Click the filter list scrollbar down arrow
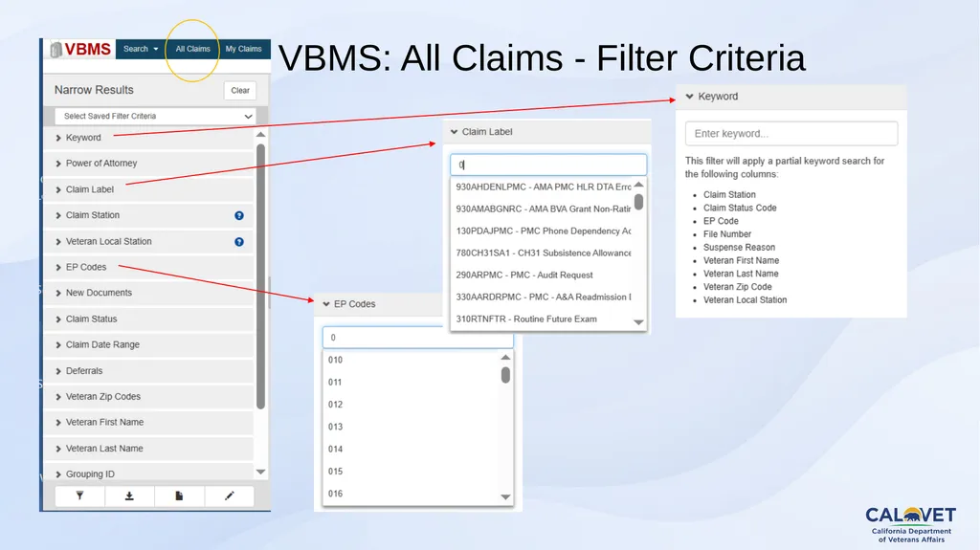 pos(260,472)
